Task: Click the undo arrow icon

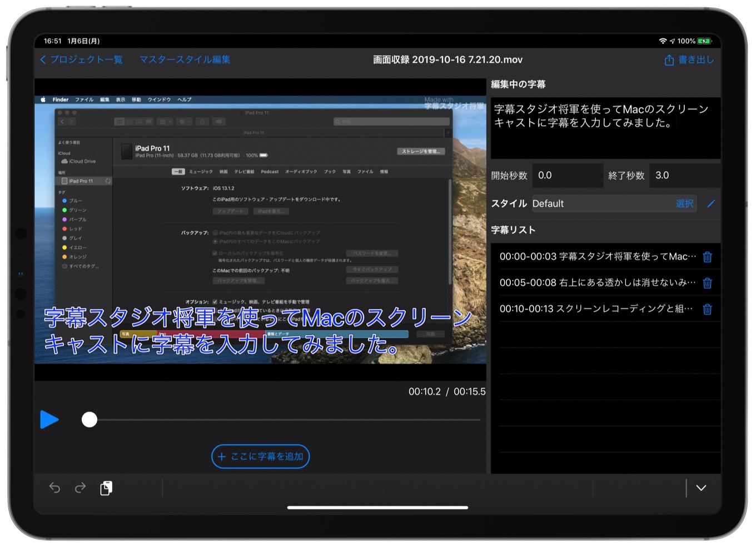Action: click(54, 488)
